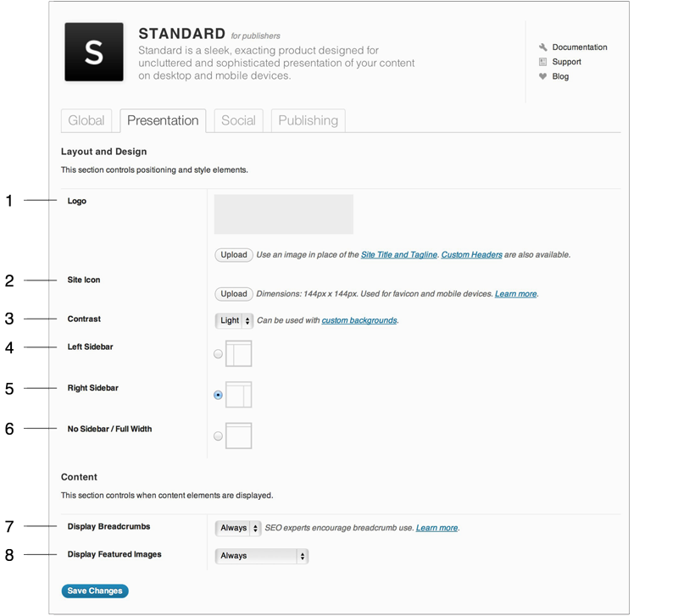Follow the Custom Headers link
678x616 pixels.
click(x=473, y=254)
